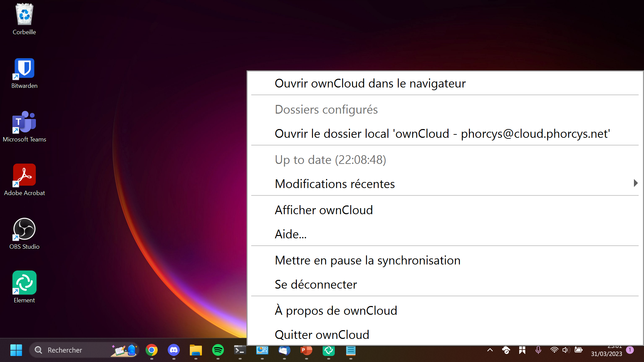
Task: Click the bookmark-shaped tray icon
Action: click(x=522, y=350)
